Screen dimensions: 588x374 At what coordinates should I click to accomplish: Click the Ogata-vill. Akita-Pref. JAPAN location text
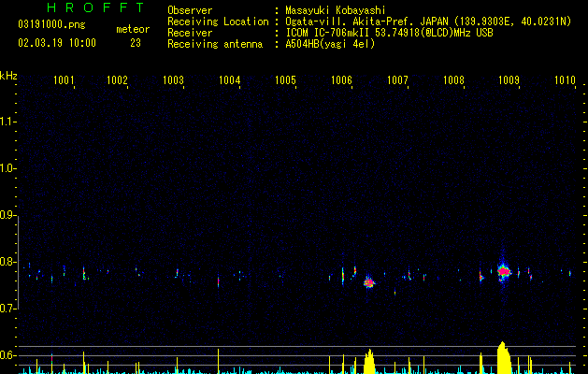(x=428, y=22)
